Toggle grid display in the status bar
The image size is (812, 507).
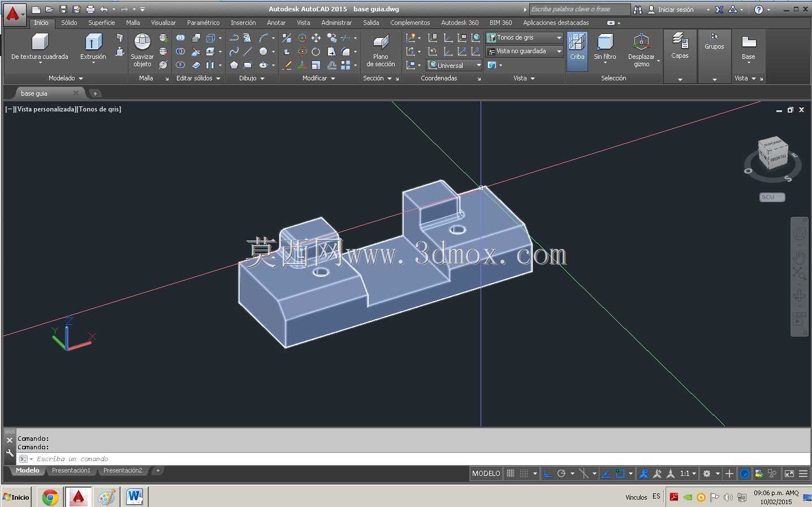point(511,474)
